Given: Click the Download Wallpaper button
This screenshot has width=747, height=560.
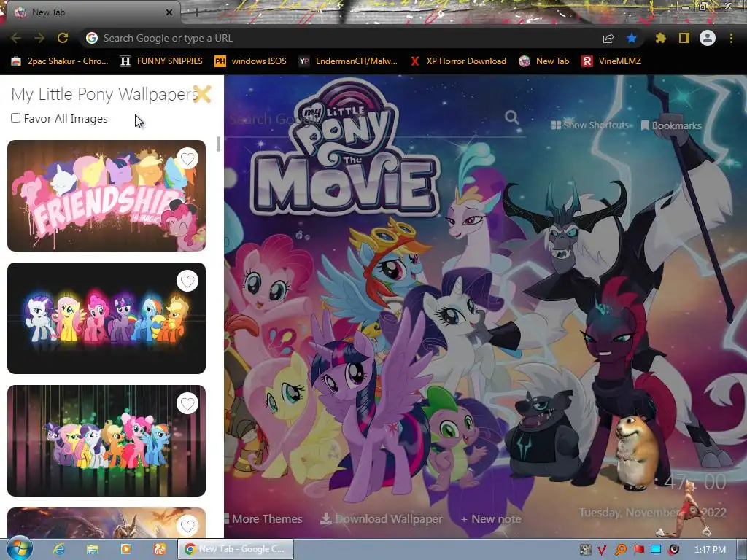Looking at the screenshot, I should pos(382,519).
